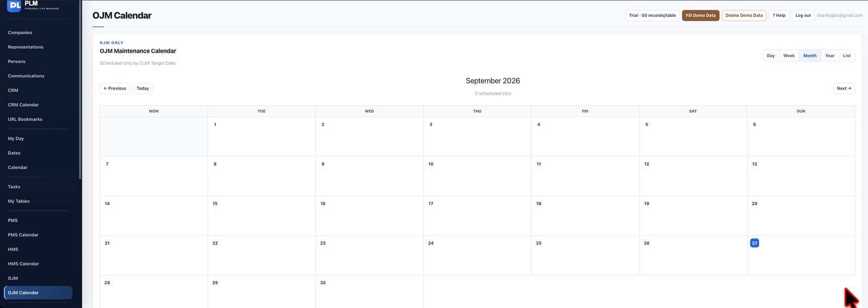This screenshot has width=868, height=308.
Task: Click Log out
Action: coord(803,15)
